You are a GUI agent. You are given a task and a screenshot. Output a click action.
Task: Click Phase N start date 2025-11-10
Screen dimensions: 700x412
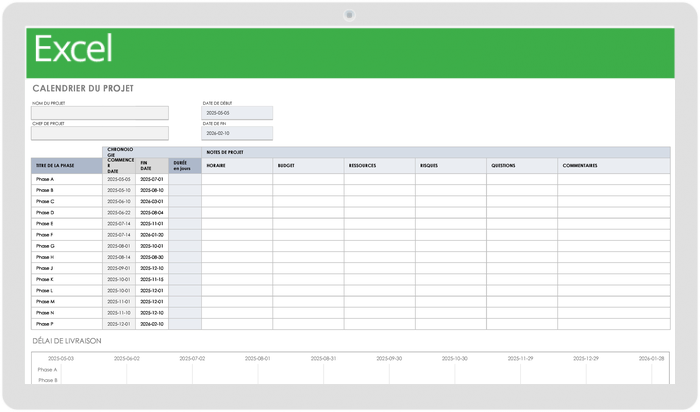pos(119,313)
